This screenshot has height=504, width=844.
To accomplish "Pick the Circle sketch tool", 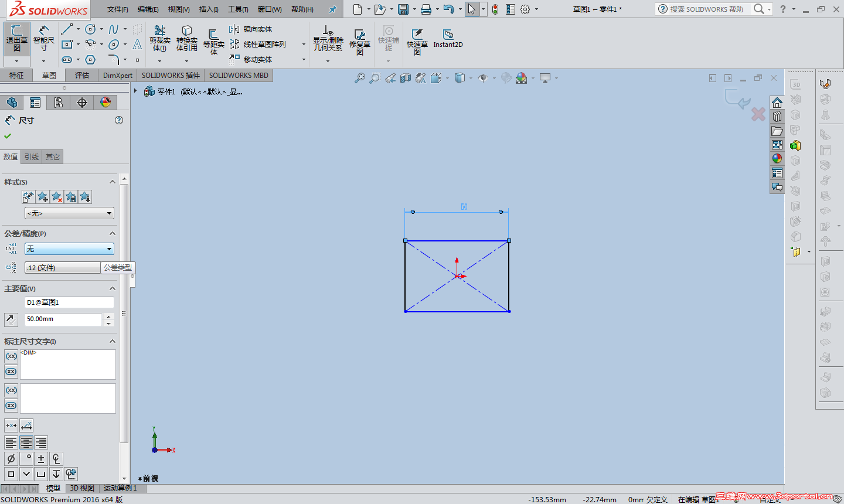I will click(x=90, y=29).
